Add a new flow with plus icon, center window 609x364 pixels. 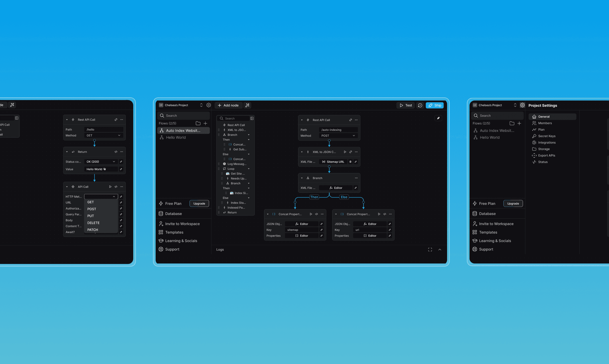pyautogui.click(x=205, y=123)
